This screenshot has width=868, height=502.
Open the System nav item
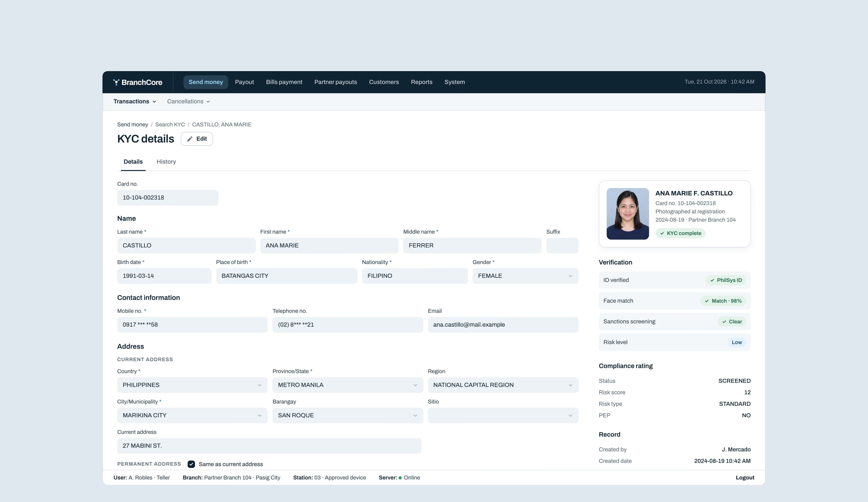[454, 82]
